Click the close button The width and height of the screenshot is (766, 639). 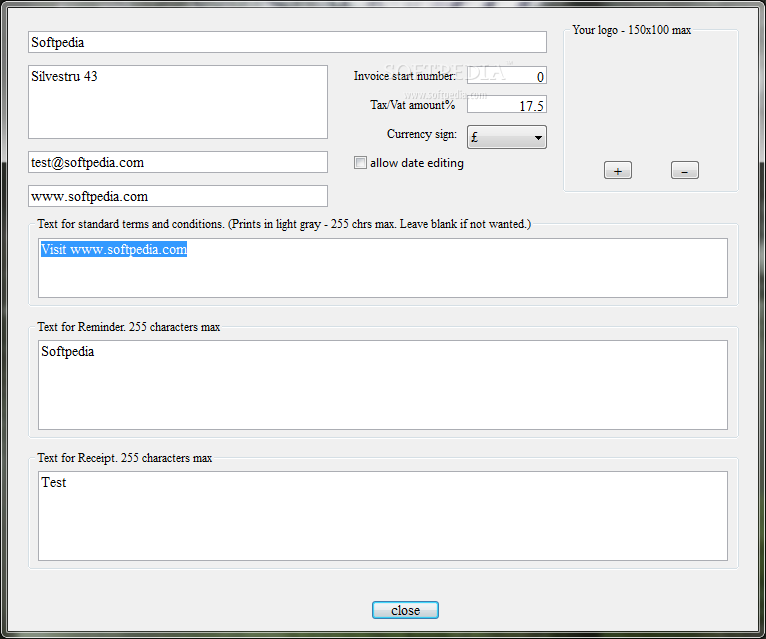pyautogui.click(x=405, y=610)
